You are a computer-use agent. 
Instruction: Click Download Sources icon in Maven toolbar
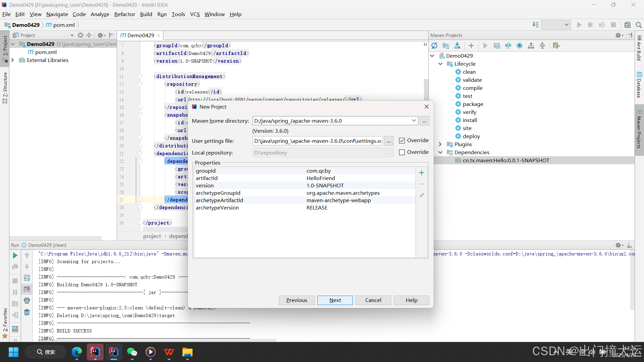point(457,46)
